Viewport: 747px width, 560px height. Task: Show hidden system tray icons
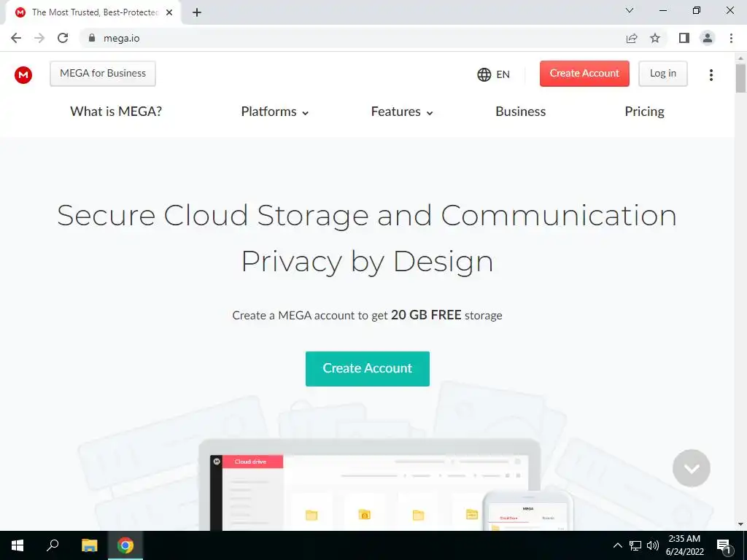pos(617,545)
